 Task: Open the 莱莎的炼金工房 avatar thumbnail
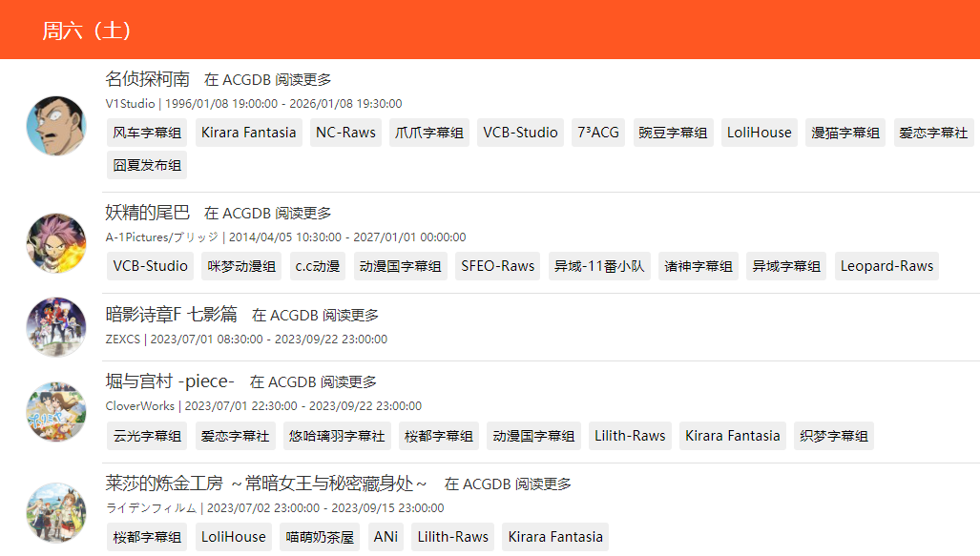pos(56,513)
